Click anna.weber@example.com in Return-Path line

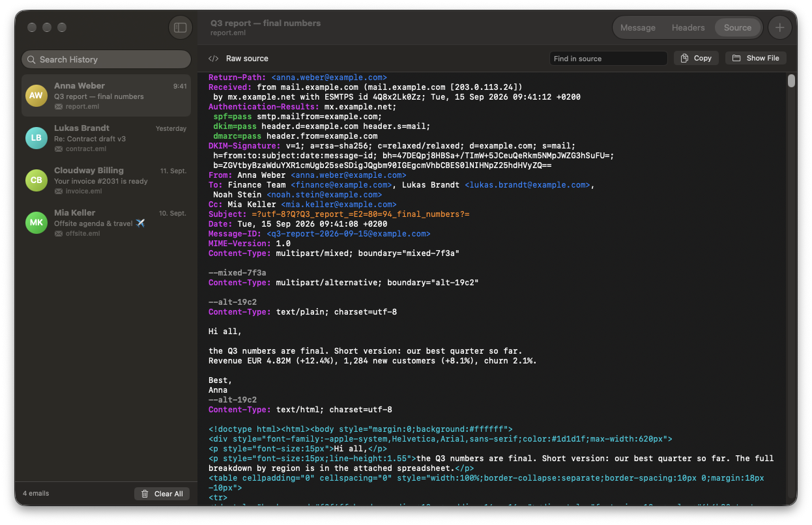click(329, 78)
